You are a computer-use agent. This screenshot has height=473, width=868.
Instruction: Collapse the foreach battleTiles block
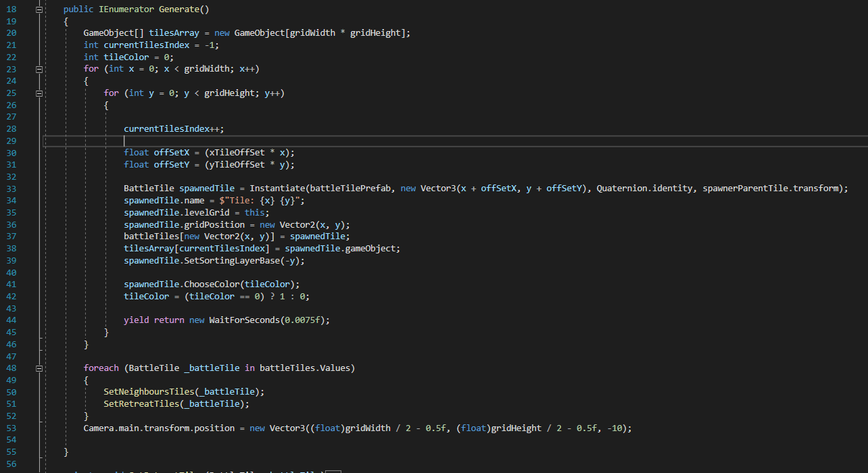click(39, 368)
